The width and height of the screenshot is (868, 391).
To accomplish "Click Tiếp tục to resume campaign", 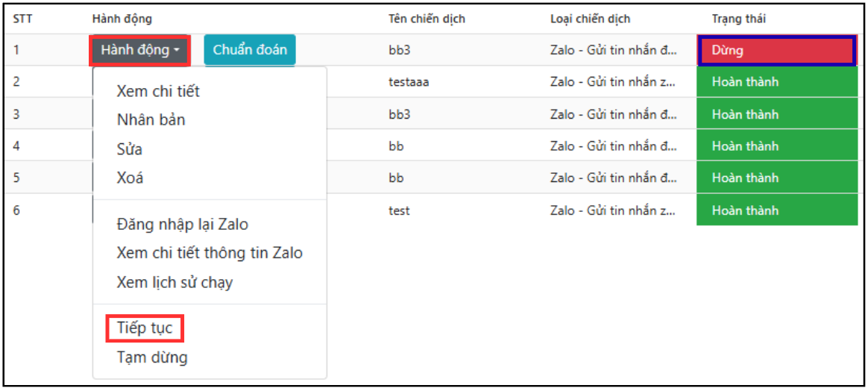I will coord(145,328).
